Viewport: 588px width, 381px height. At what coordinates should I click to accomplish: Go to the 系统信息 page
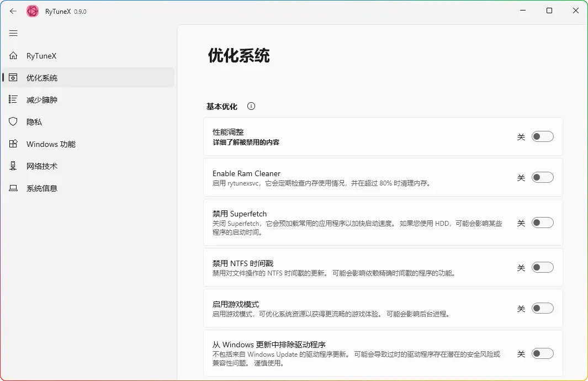[x=42, y=188]
